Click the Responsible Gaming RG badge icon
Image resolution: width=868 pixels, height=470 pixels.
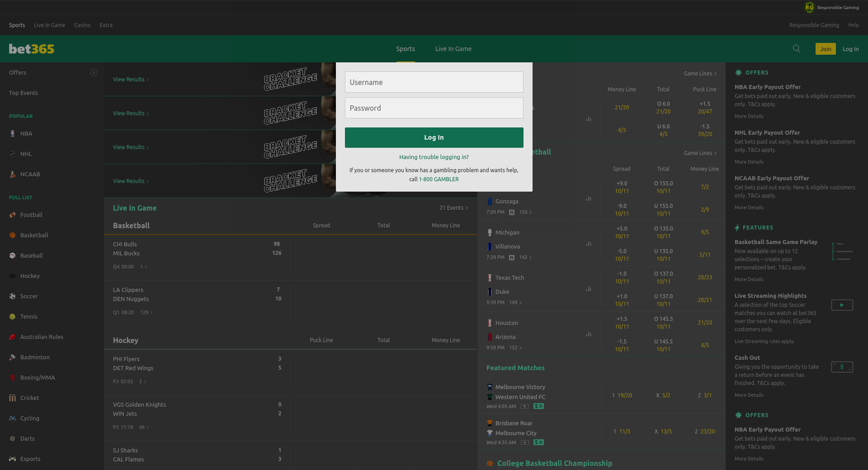pyautogui.click(x=809, y=7)
